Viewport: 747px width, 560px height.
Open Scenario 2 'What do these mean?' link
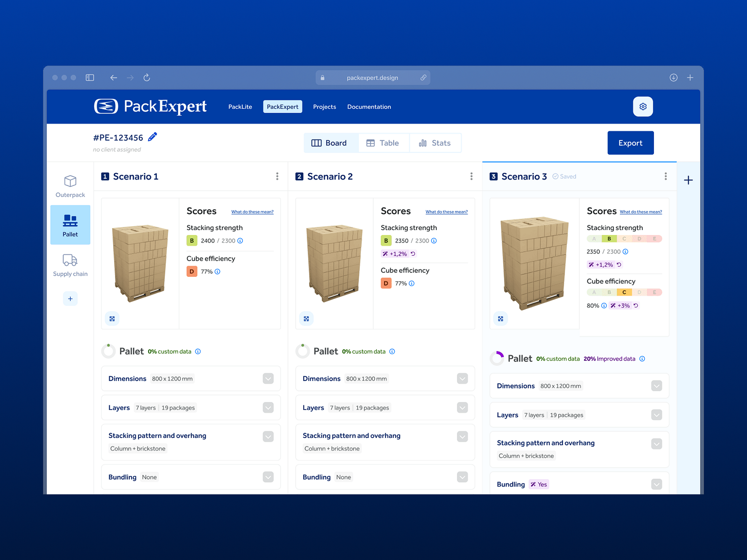446,212
